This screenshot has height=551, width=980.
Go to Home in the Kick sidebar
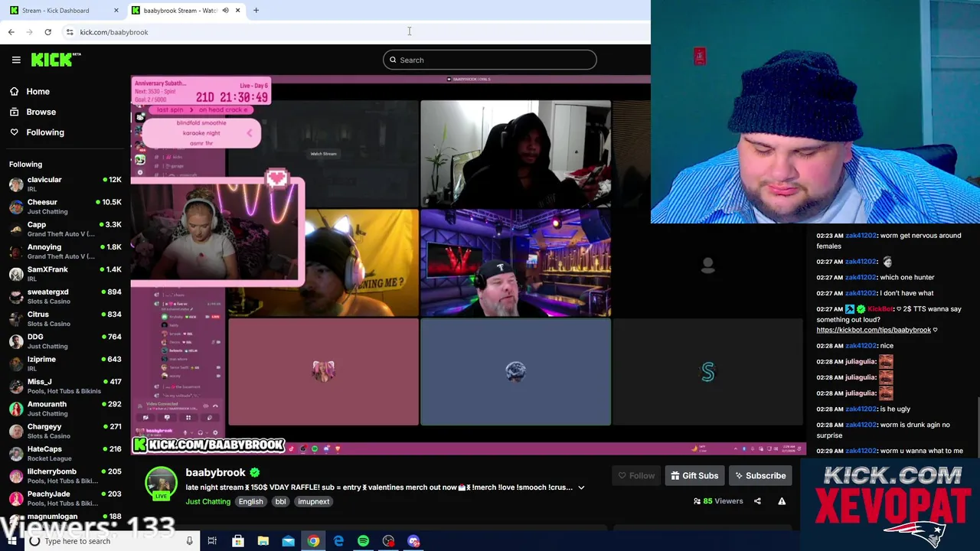click(38, 92)
